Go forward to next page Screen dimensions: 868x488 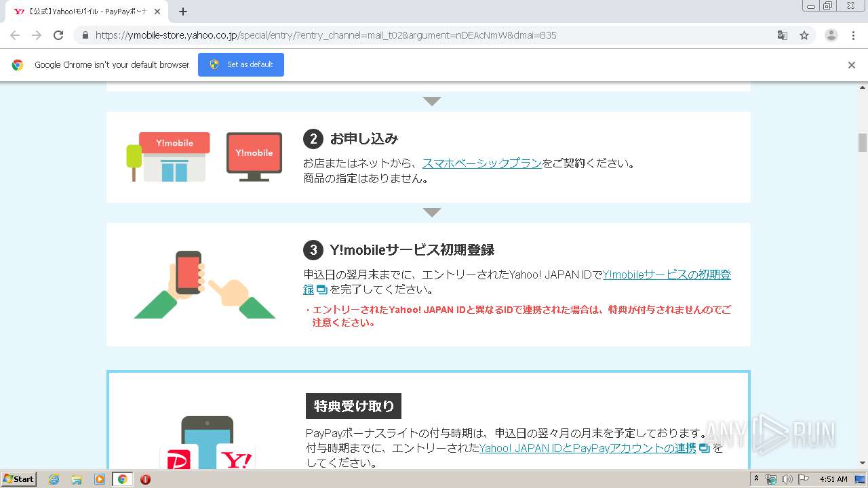tap(37, 35)
